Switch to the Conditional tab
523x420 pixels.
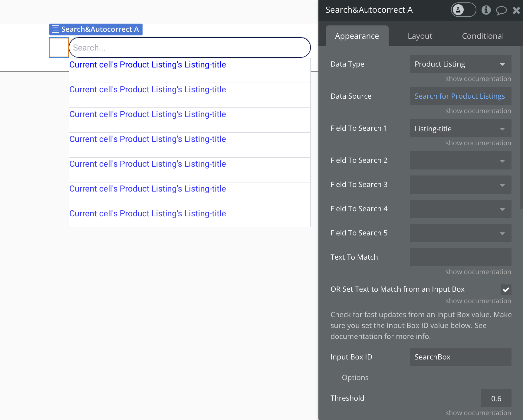tap(483, 36)
